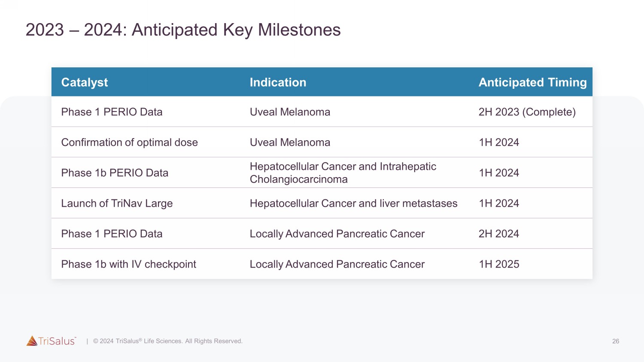This screenshot has height=362, width=644.
Task: Click the TriSalus logo in the footer
Action: tap(51, 341)
